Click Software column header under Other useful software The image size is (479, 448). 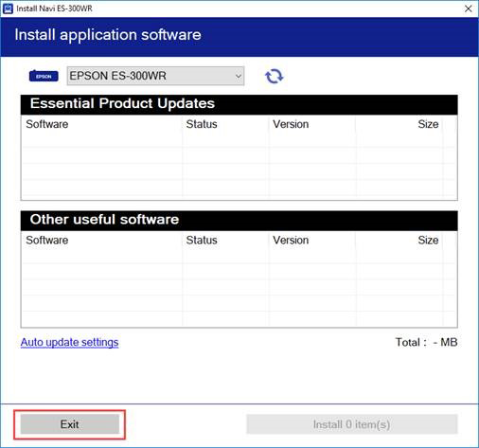click(x=47, y=241)
